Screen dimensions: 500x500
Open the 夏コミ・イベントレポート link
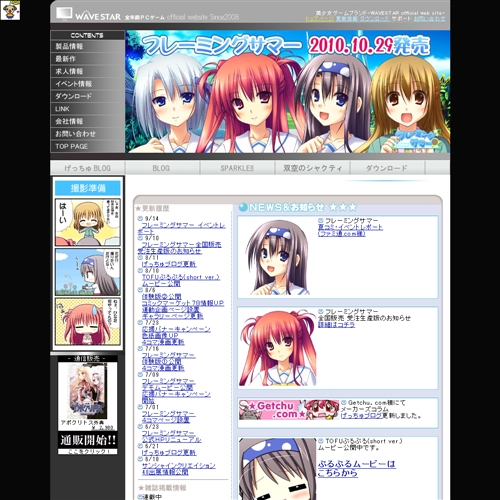tap(350, 227)
